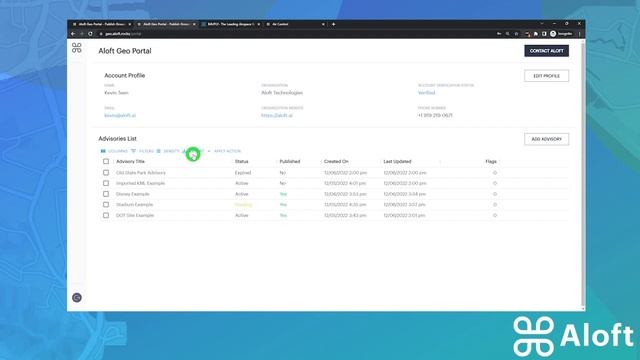Bookmark the page with star icon
Screen dimensions: 640x360
516,34
